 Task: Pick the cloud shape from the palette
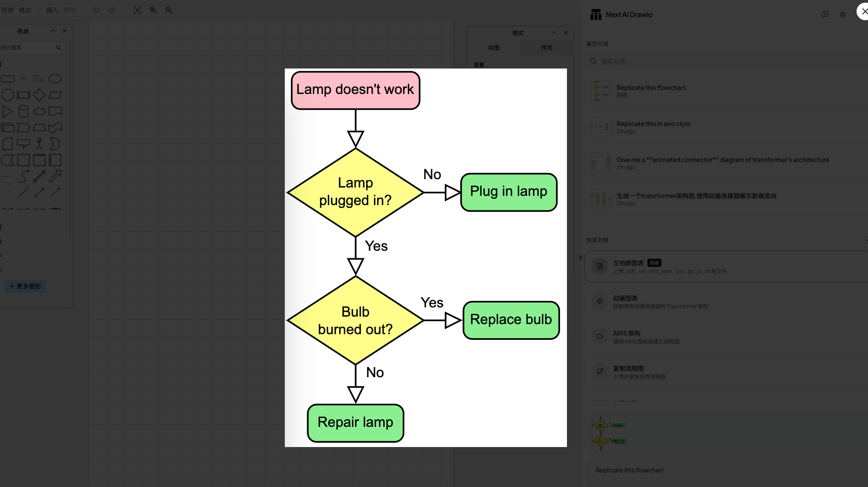39,112
